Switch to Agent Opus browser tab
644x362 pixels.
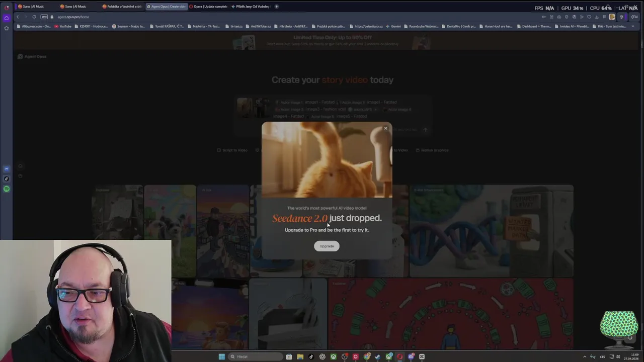coord(166,7)
